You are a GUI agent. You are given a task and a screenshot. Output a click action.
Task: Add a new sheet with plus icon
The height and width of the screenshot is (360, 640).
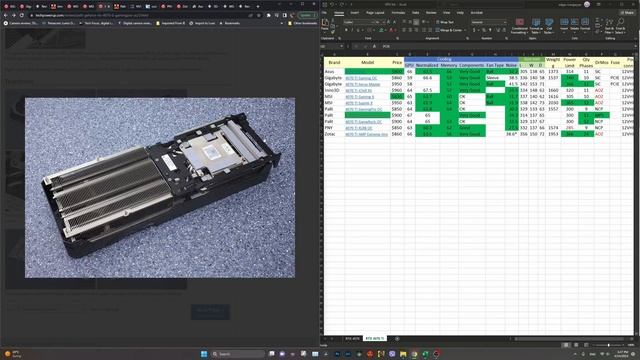(397, 338)
